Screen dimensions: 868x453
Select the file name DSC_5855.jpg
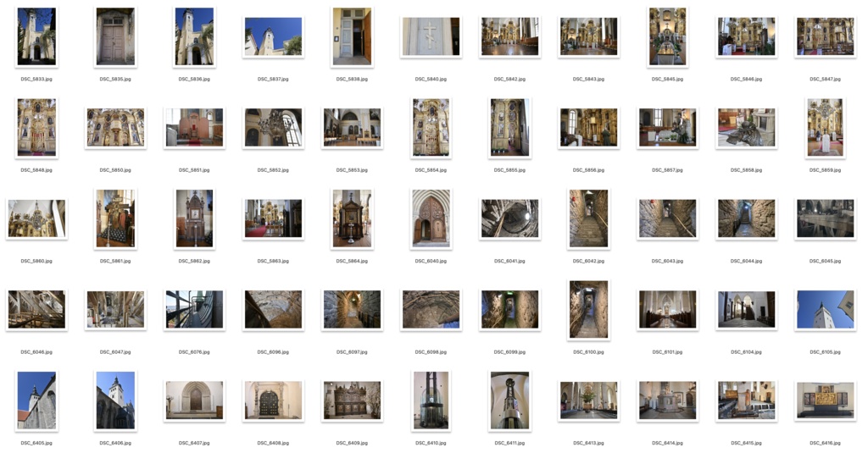click(509, 170)
